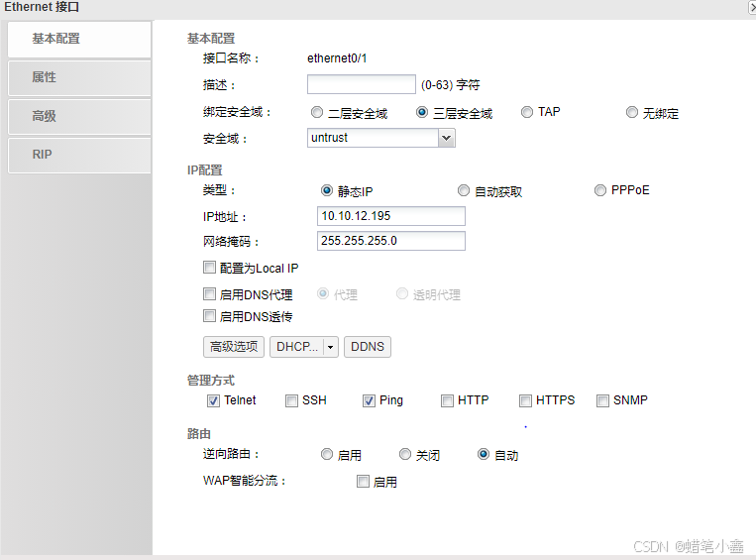Image resolution: width=756 pixels, height=560 pixels.
Task: Toggle 启用DNS代理 checkbox
Action: 209,294
